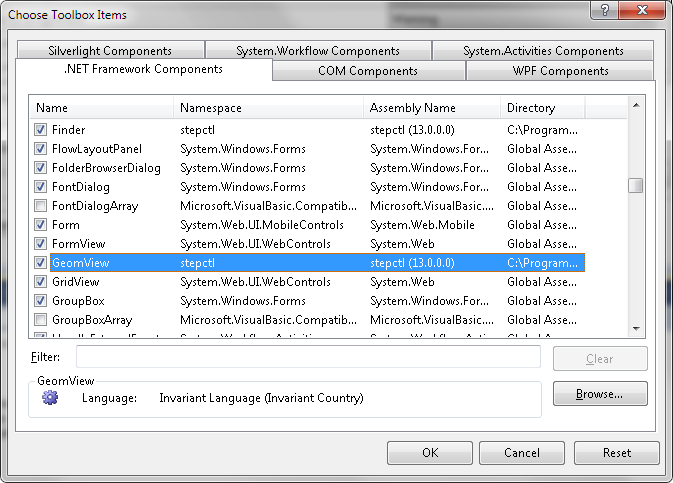Screen dimensions: 673x483
Task: Sort list by the Name column header
Action: tap(102, 108)
